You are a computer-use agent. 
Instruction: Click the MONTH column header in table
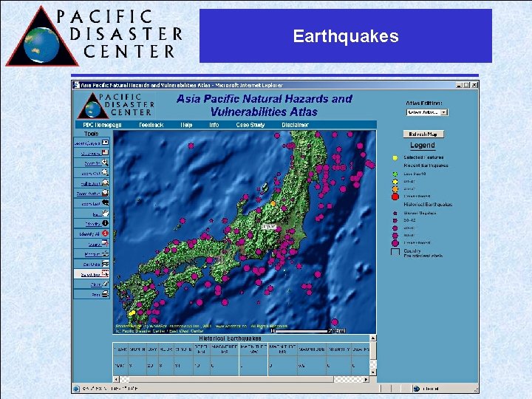pos(137,349)
